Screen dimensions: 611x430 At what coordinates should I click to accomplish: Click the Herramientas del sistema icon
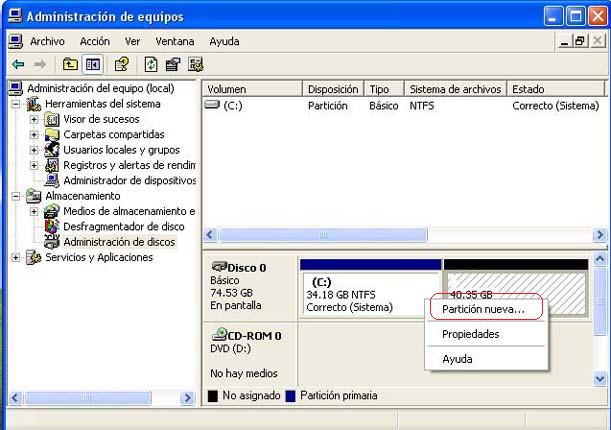click(x=34, y=104)
